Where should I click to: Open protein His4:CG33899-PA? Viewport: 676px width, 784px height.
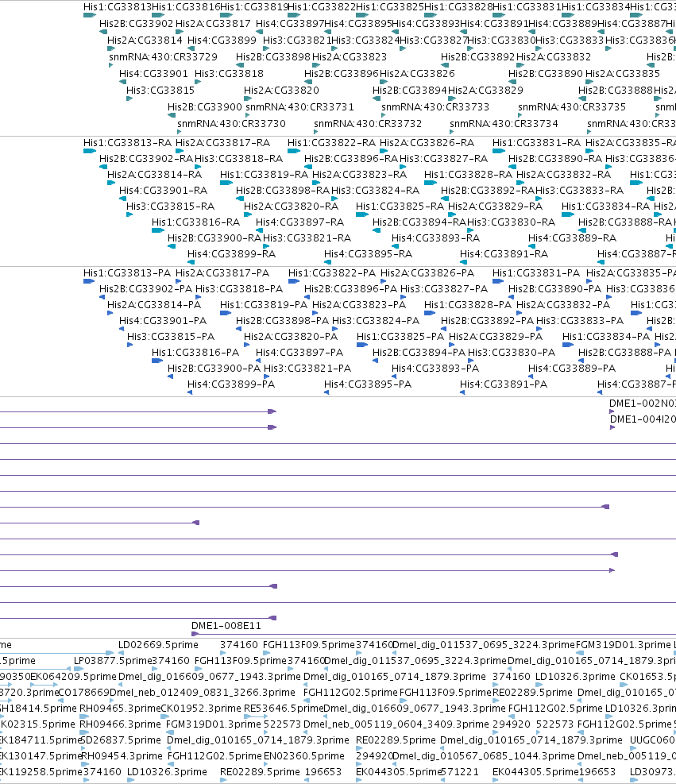point(231,384)
